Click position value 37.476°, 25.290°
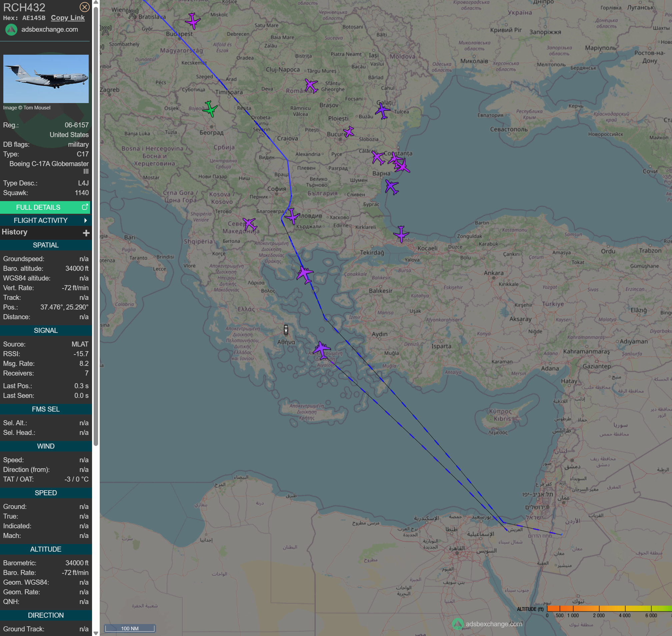The width and height of the screenshot is (672, 636). click(x=64, y=307)
